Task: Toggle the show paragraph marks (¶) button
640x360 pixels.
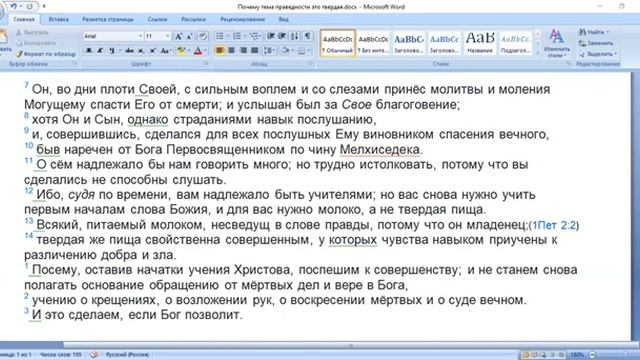Action: point(307,36)
